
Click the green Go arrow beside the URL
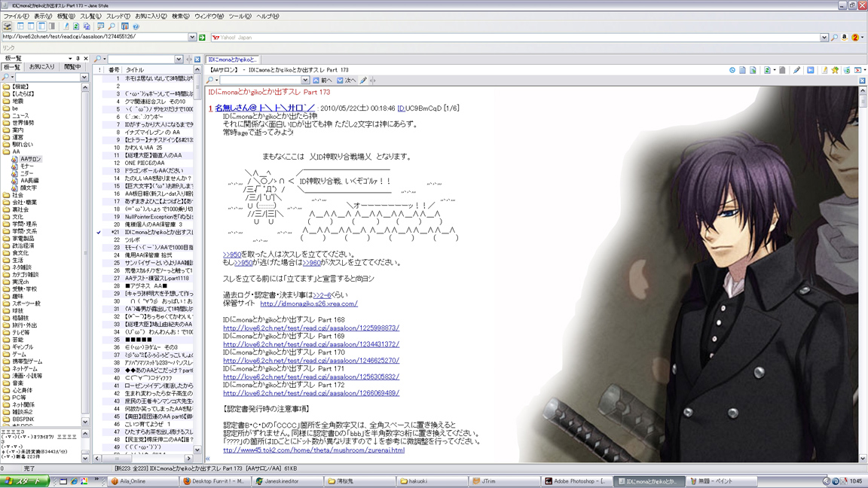pos(202,37)
